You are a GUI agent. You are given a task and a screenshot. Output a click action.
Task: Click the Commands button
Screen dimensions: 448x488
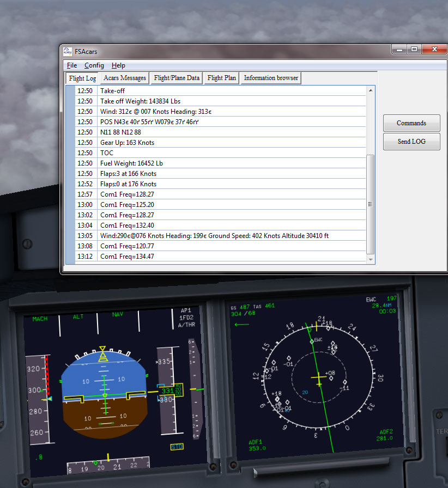click(411, 123)
